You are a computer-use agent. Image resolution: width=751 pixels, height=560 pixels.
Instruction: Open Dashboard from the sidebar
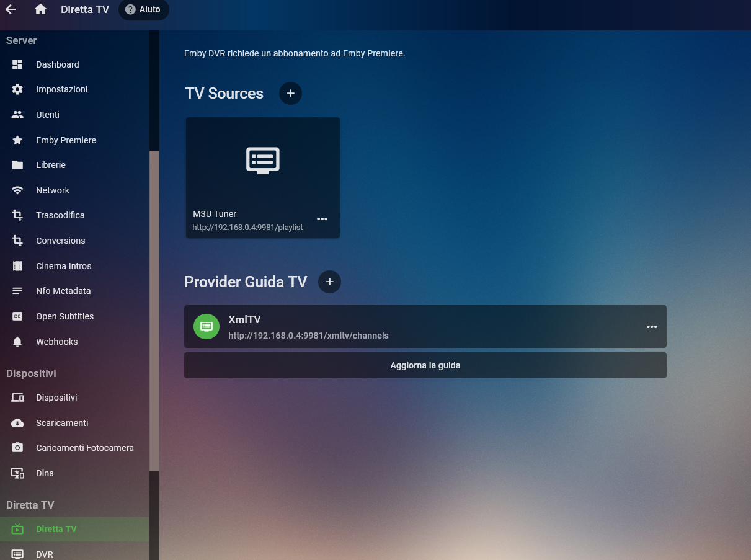click(57, 64)
